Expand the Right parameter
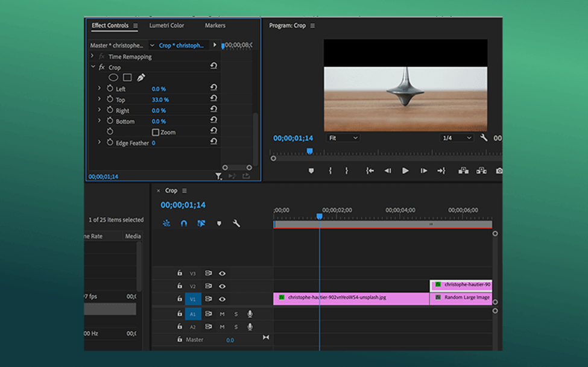The height and width of the screenshot is (367, 588). [100, 110]
